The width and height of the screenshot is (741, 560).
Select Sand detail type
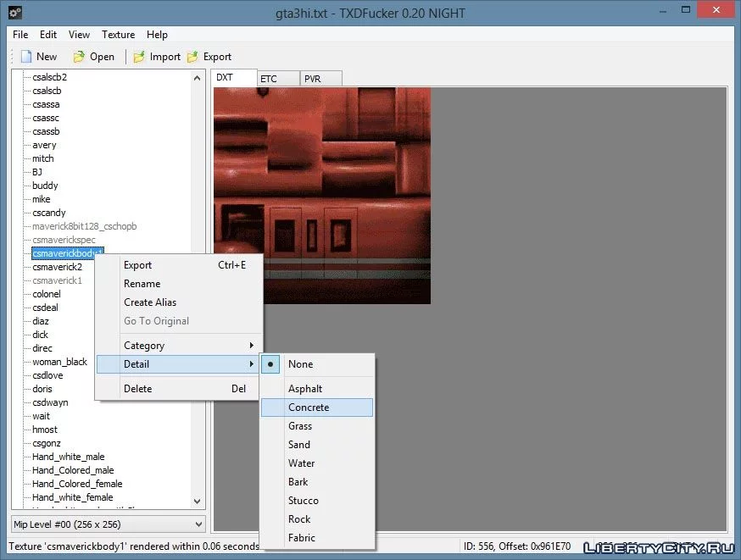click(x=317, y=444)
